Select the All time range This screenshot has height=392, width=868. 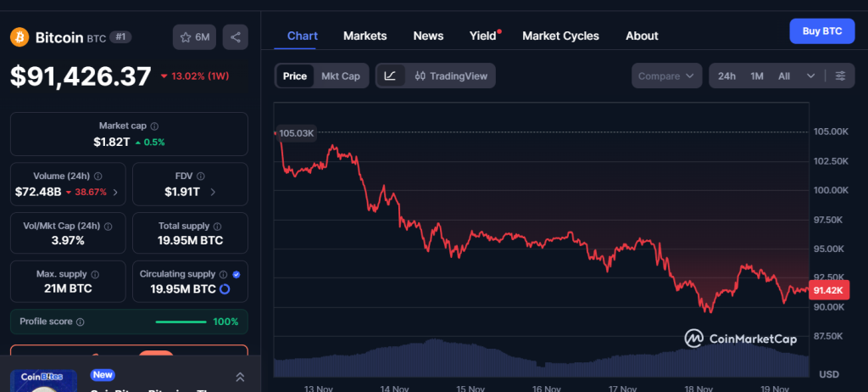point(784,76)
